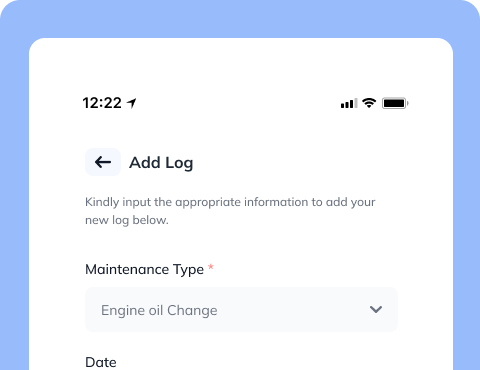Click the location services arrow icon
The height and width of the screenshot is (370, 480).
[132, 103]
